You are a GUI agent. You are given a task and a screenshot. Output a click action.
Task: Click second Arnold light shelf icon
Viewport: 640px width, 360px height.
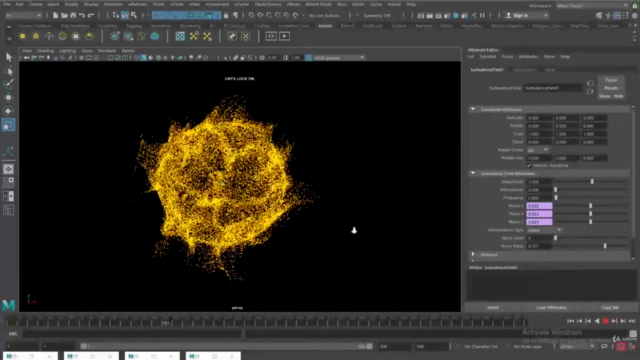(x=36, y=36)
